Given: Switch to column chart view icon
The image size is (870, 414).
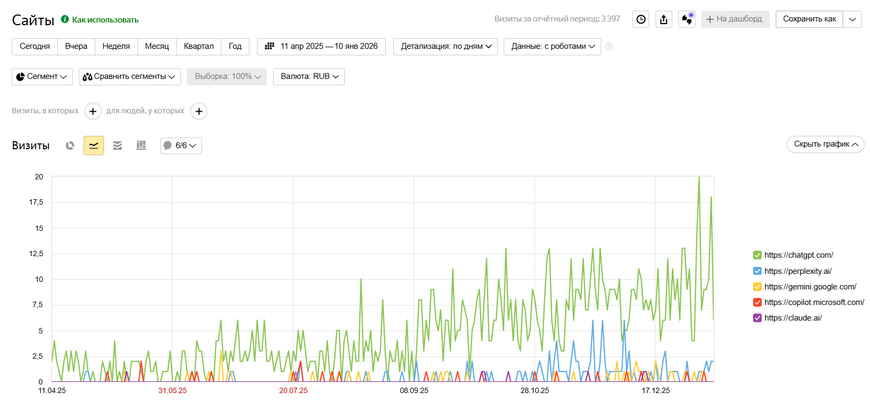Looking at the screenshot, I should click(x=141, y=146).
